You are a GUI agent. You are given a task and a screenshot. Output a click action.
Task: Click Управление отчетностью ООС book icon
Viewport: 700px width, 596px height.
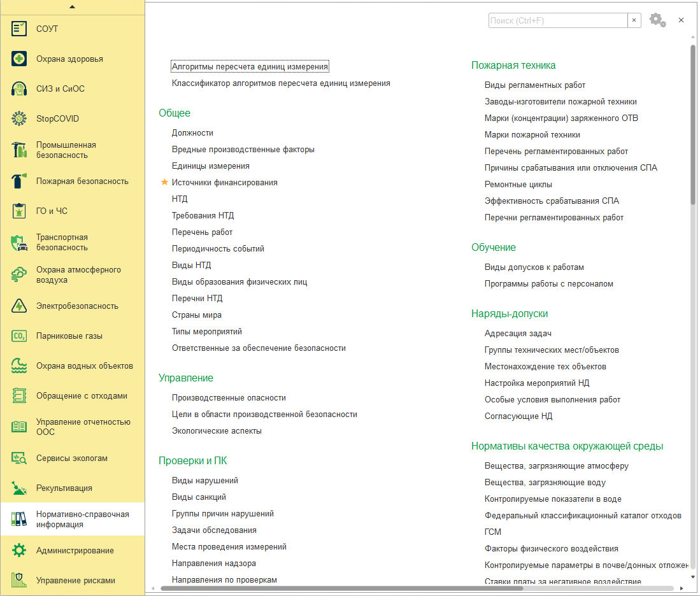(x=18, y=427)
